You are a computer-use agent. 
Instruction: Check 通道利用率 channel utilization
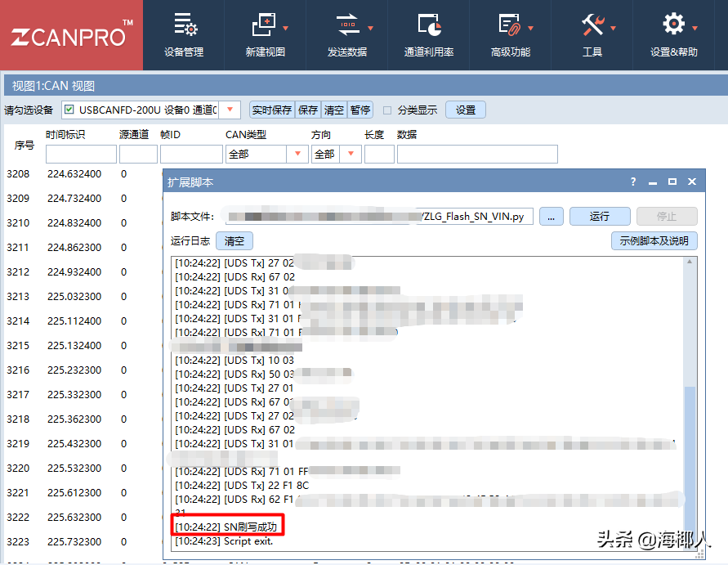430,34
